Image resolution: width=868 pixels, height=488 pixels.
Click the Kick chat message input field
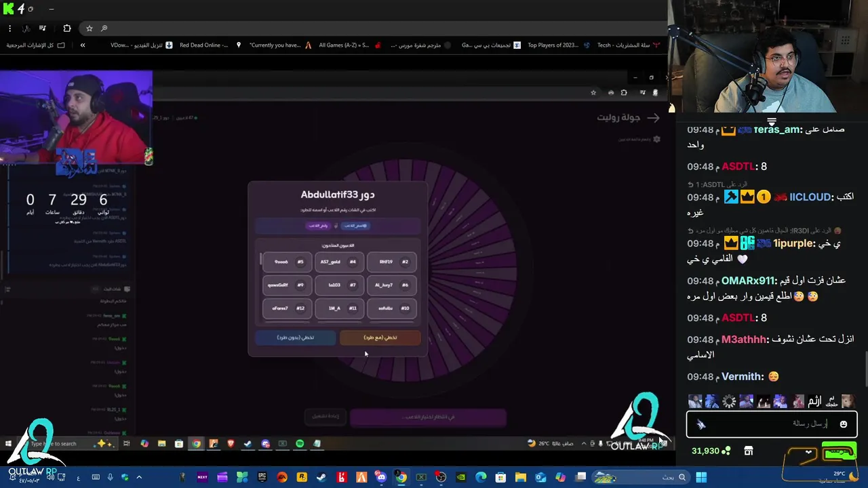coord(772,424)
